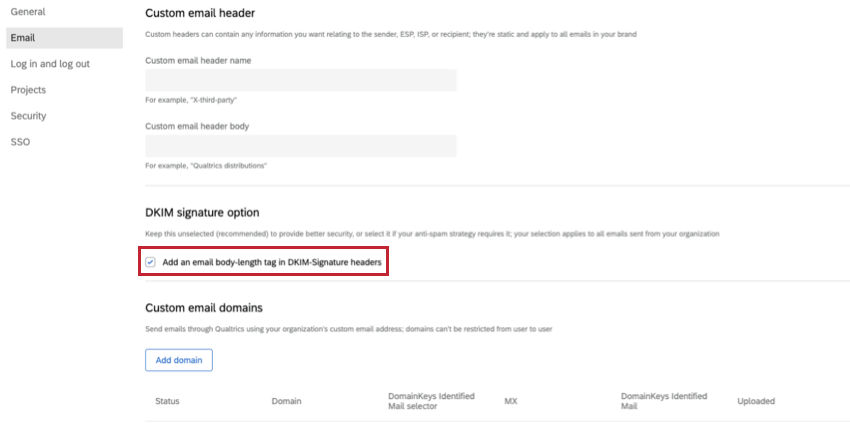The image size is (850, 425).
Task: Click the DKIM signature option heading
Action: coord(202,213)
